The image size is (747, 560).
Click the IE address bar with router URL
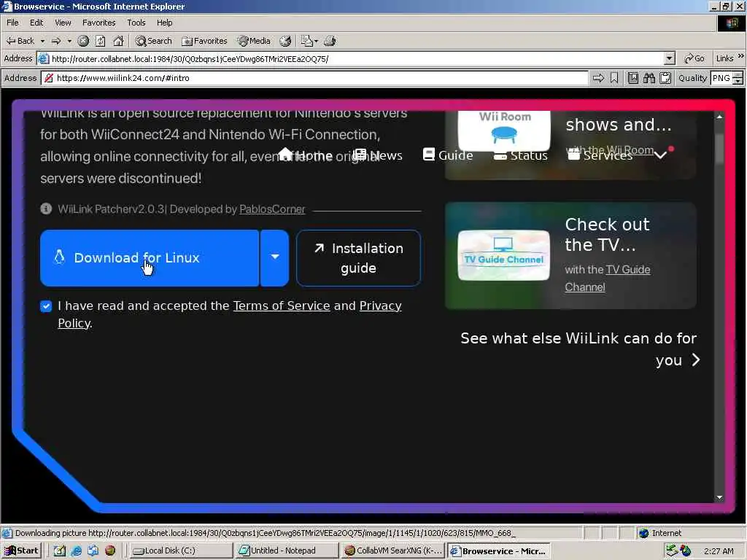(350, 59)
